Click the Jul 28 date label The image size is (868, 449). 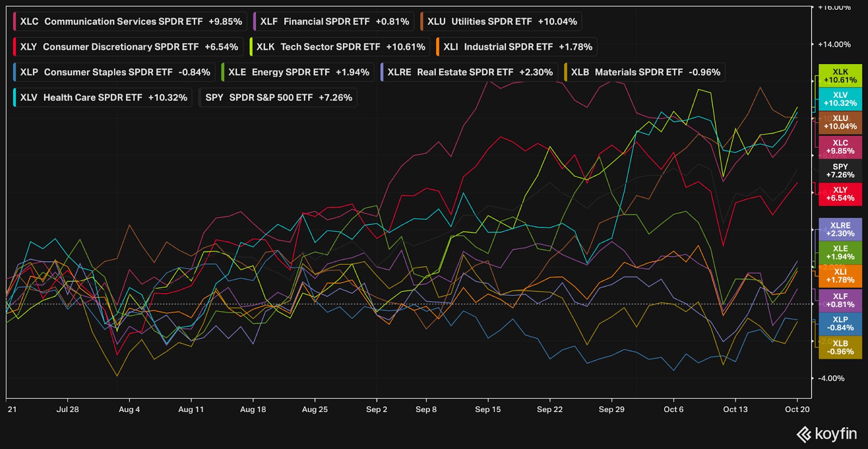pyautogui.click(x=68, y=409)
